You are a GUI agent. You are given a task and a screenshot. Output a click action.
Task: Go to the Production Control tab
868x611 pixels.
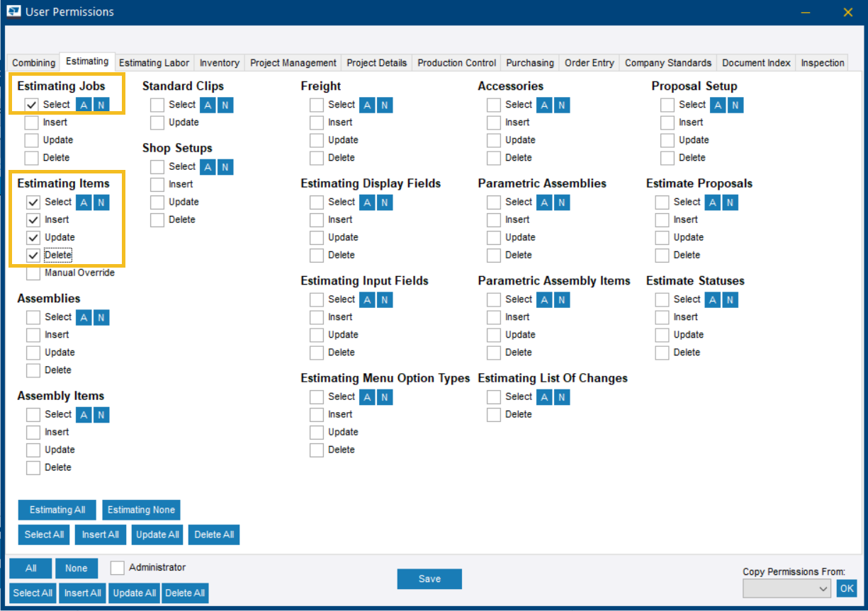(x=457, y=63)
